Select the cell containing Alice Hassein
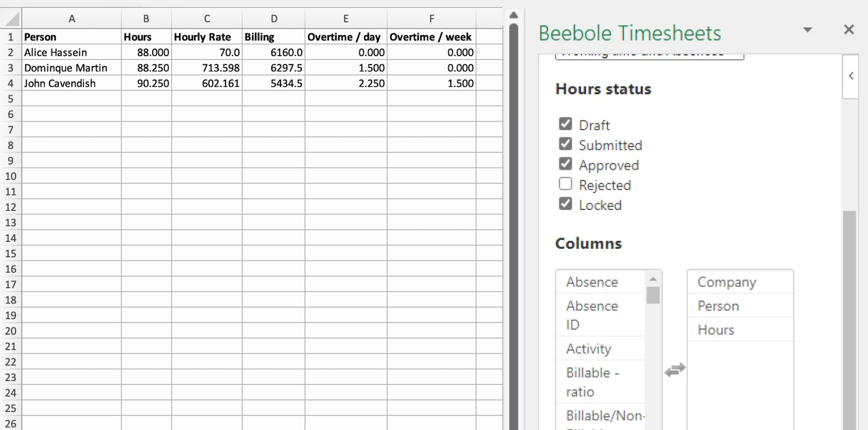868x430 pixels. click(x=56, y=52)
